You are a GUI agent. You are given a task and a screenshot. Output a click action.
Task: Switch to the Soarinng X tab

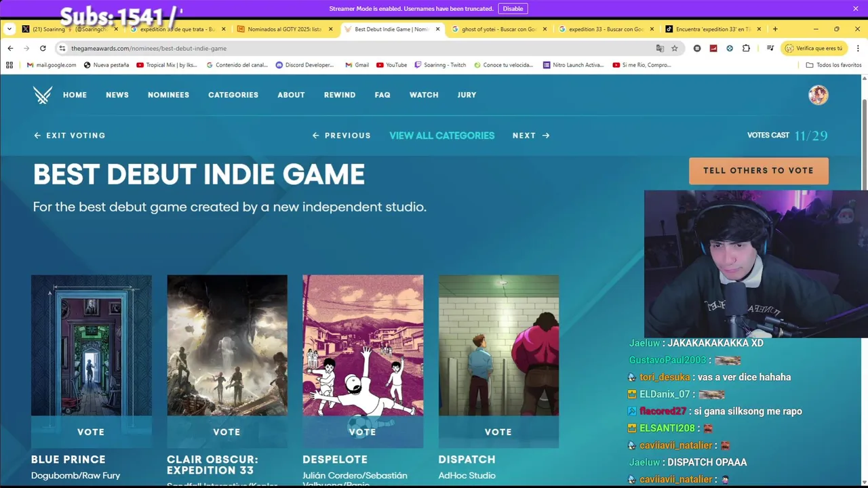pyautogui.click(x=71, y=29)
